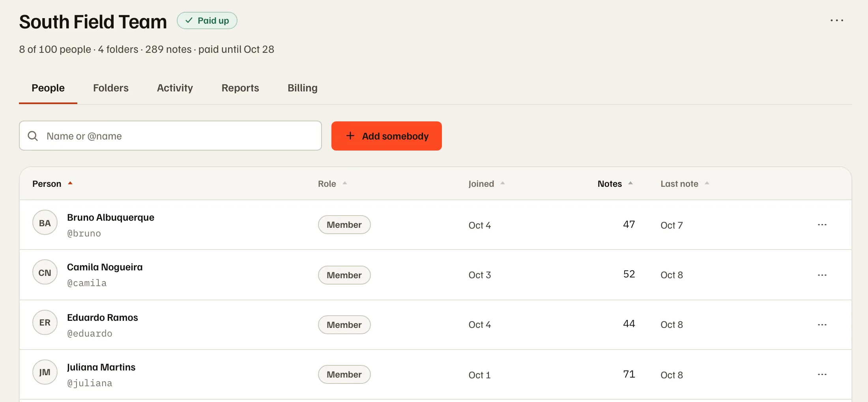868x402 pixels.
Task: Select the name Eduardo Ramos
Action: point(103,318)
